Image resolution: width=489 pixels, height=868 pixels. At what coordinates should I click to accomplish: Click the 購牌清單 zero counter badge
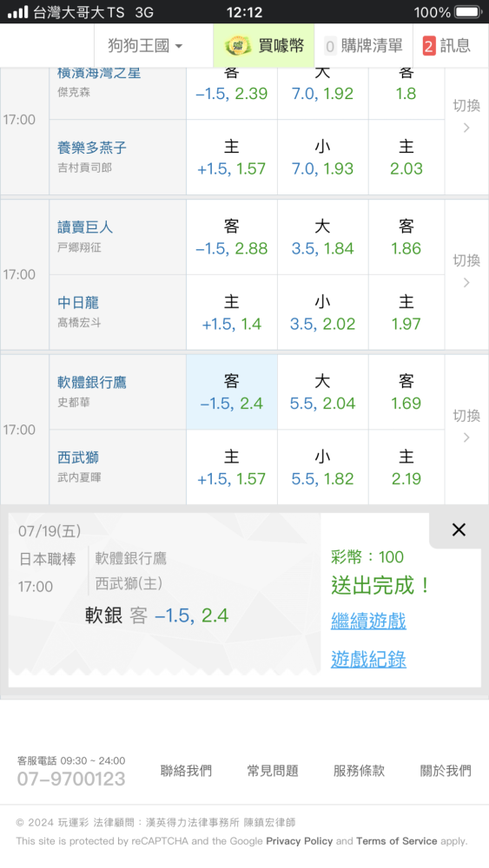click(330, 47)
